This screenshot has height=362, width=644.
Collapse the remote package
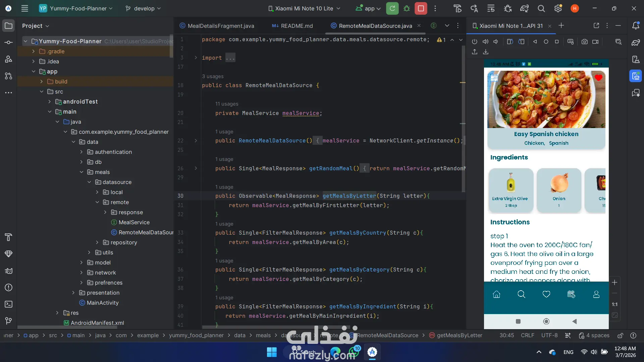(97, 202)
